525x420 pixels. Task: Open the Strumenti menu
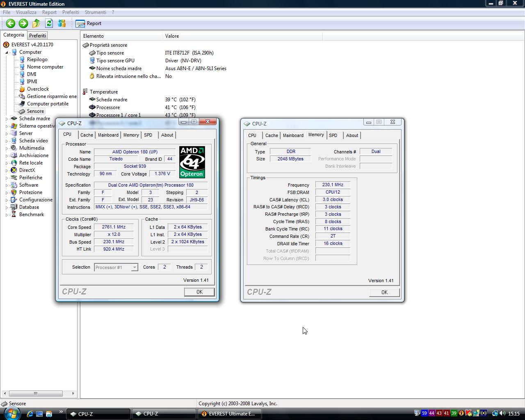coord(95,12)
